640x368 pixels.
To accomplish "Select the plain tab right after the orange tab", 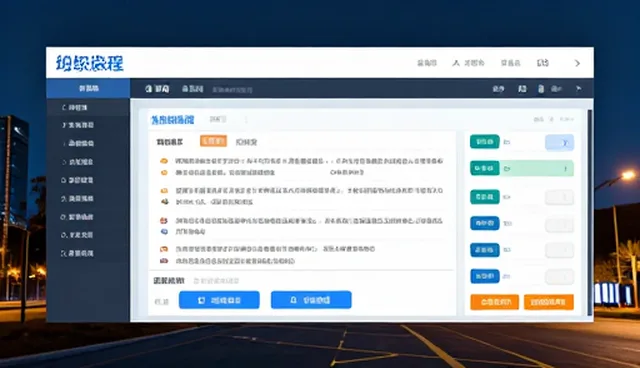I will (246, 142).
